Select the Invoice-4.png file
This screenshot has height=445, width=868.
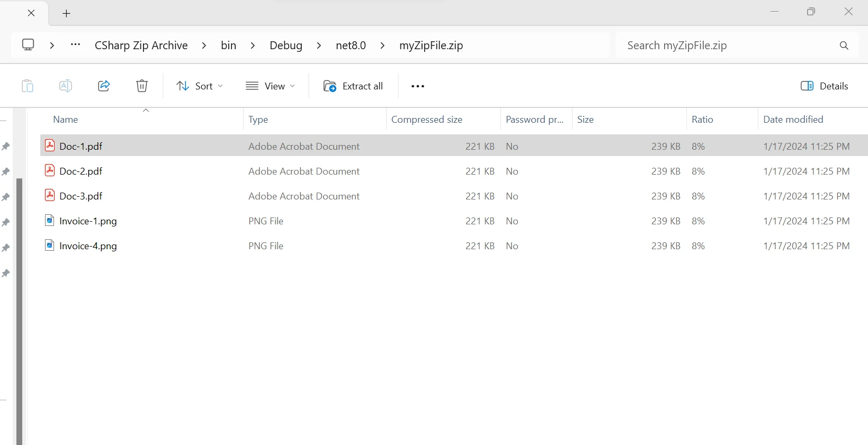(88, 246)
